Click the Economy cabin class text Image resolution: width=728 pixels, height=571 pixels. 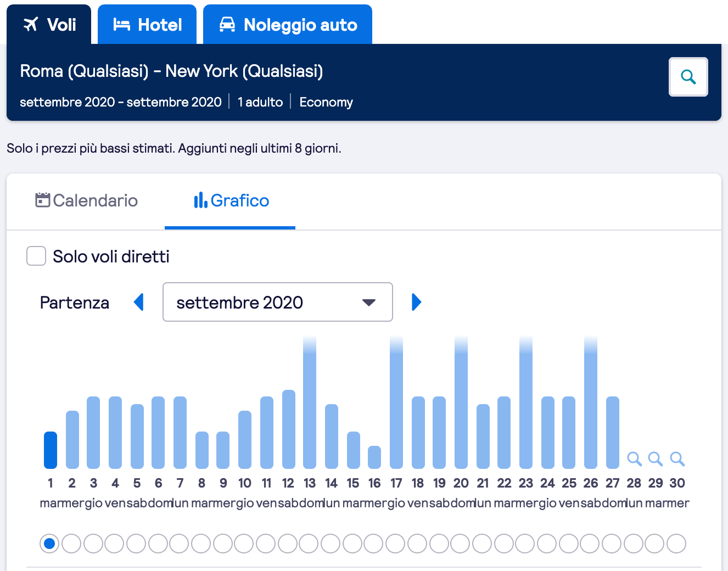tap(326, 102)
